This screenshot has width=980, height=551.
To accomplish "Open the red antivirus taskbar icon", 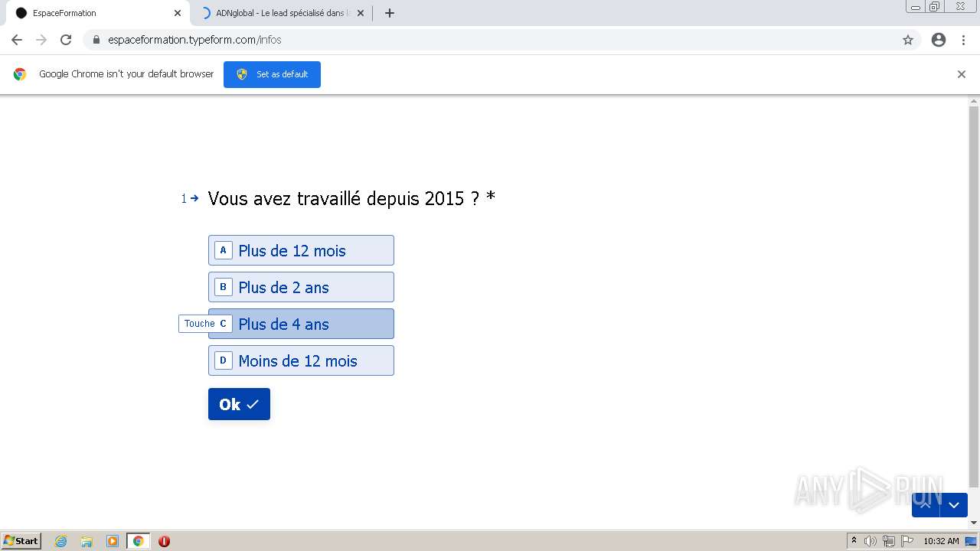I will [x=164, y=541].
